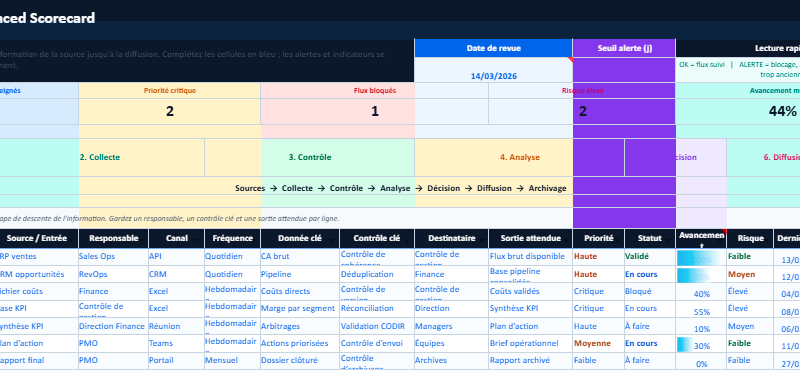Select the empty cell under Seuil alerte (j)

[624, 70]
